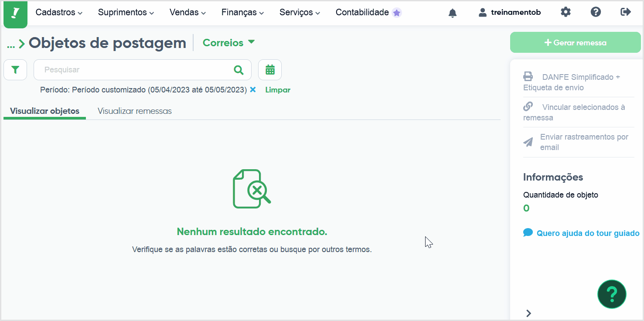The width and height of the screenshot is (644, 321).
Task: Open the Cadastros menu
Action: [59, 13]
